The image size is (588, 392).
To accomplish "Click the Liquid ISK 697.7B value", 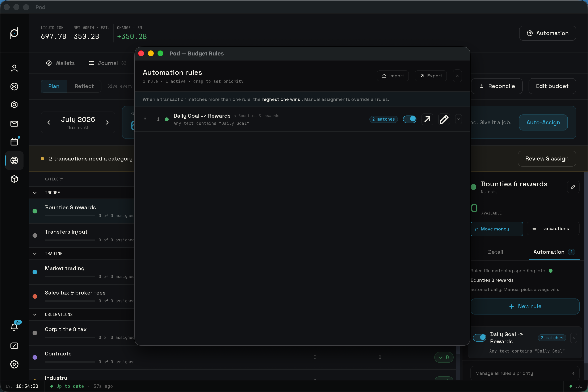I will tap(54, 37).
